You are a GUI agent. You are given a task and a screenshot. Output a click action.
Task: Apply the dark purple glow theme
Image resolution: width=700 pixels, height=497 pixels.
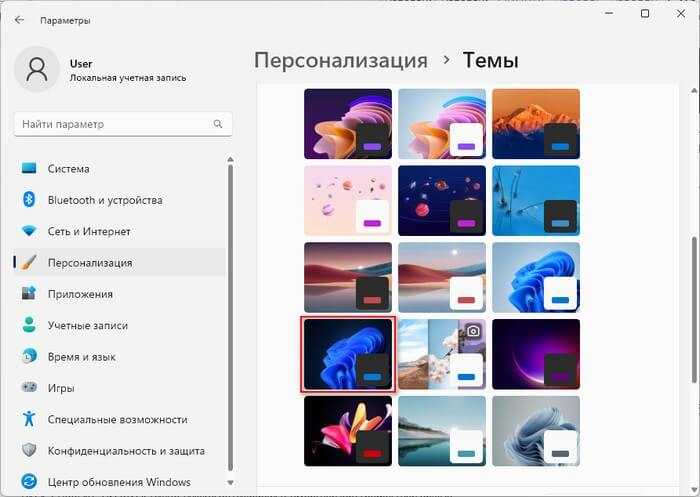coord(536,354)
